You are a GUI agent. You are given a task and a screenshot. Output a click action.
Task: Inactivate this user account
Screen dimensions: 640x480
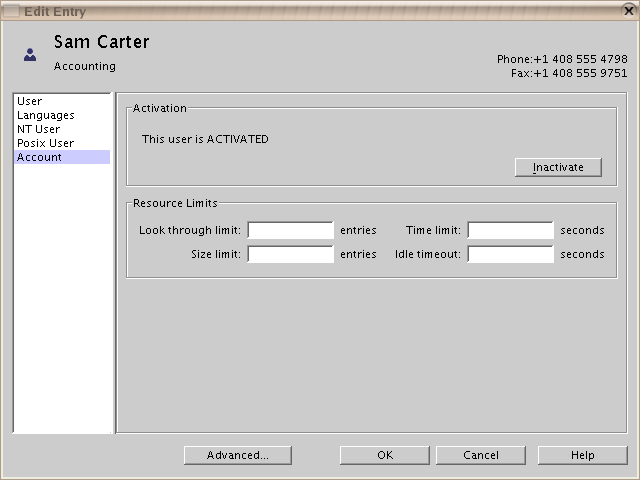point(558,167)
